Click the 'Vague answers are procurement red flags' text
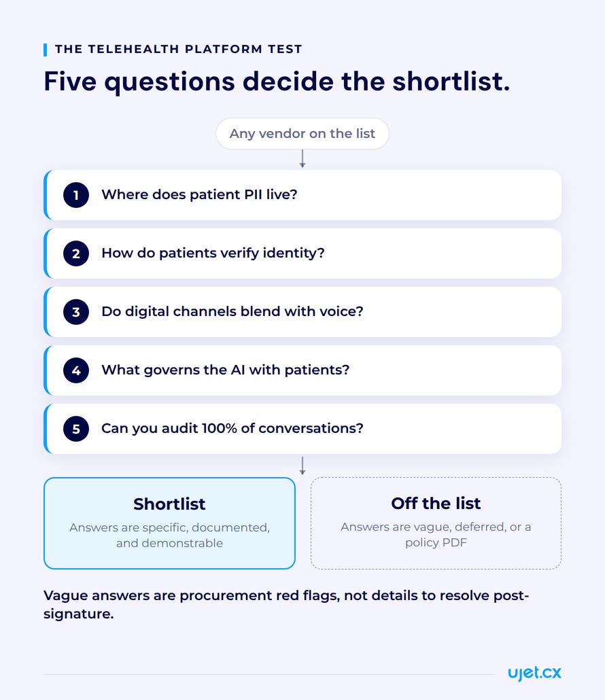Image resolution: width=605 pixels, height=700 pixels. point(286,604)
